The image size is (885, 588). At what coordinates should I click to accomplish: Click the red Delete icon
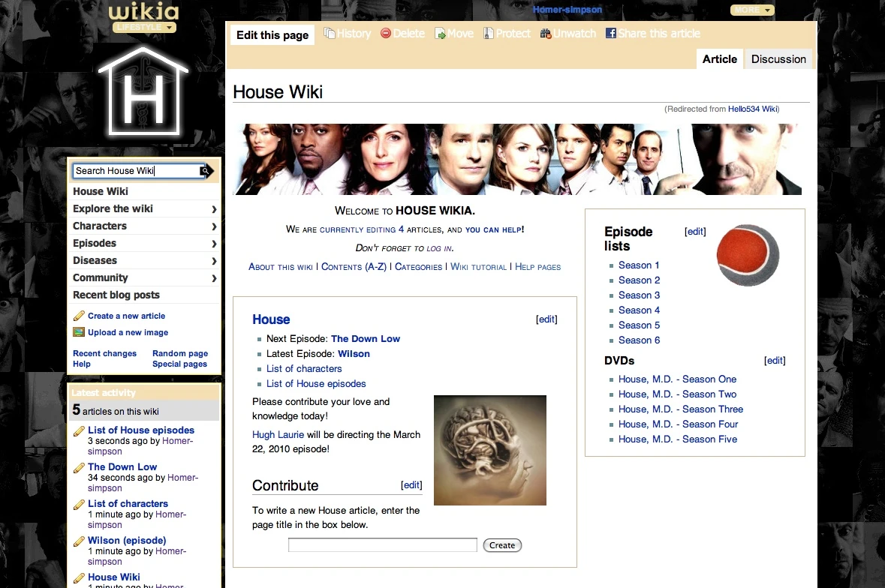[386, 33]
